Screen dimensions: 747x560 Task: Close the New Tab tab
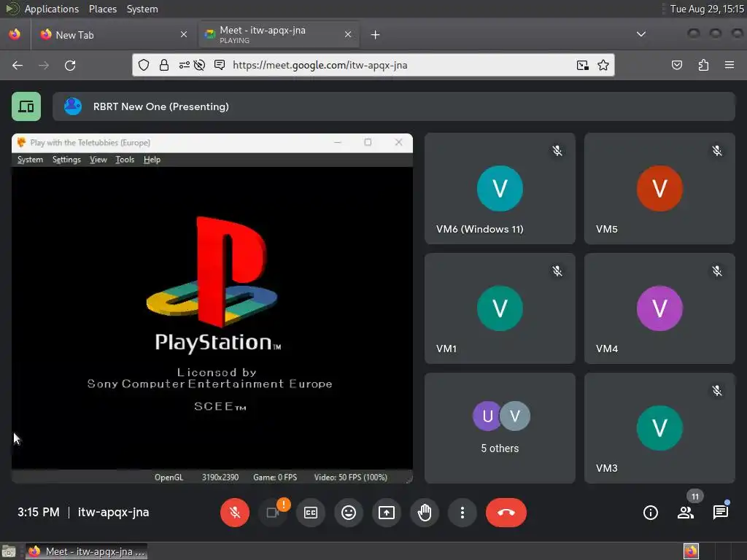tap(184, 34)
